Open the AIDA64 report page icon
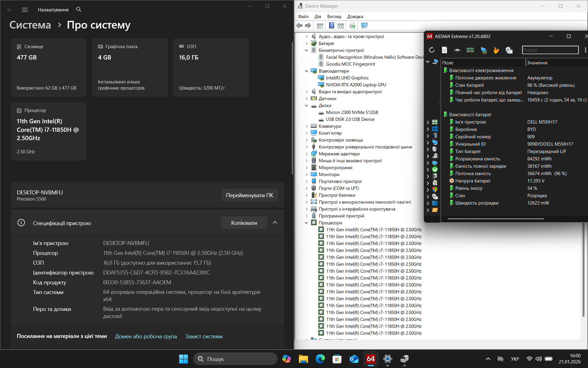588x368 pixels. pyautogui.click(x=444, y=50)
